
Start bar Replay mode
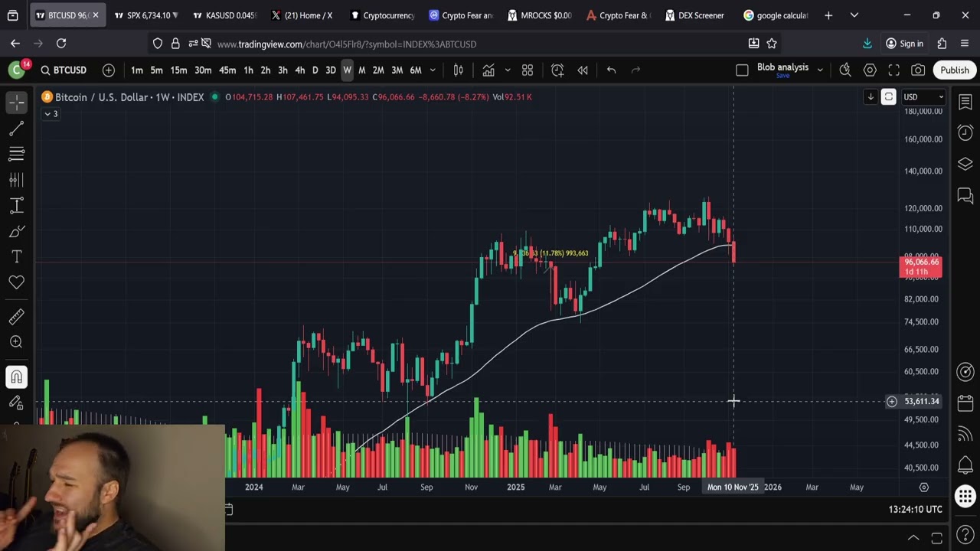(x=583, y=70)
